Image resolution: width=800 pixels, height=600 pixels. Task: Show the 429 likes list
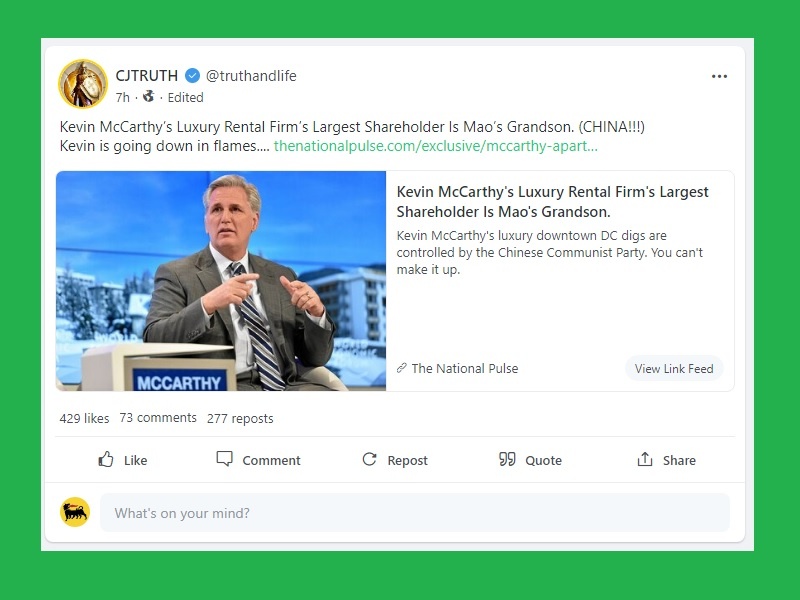tap(84, 418)
